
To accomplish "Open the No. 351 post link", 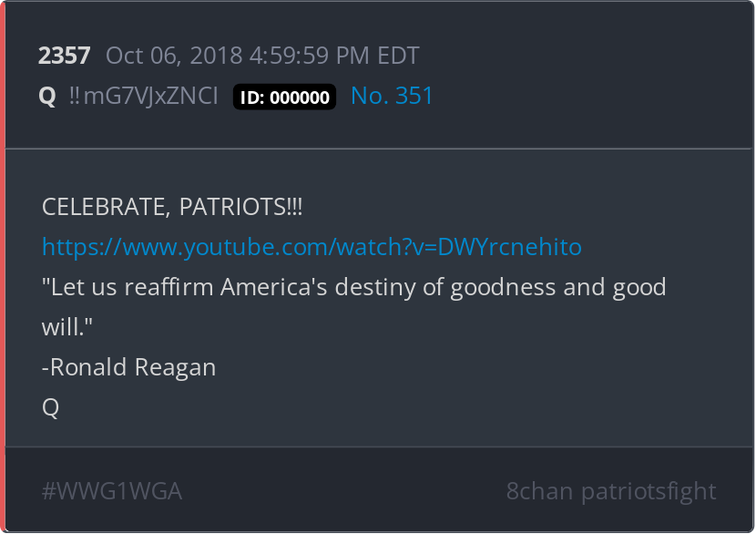I will (x=392, y=96).
